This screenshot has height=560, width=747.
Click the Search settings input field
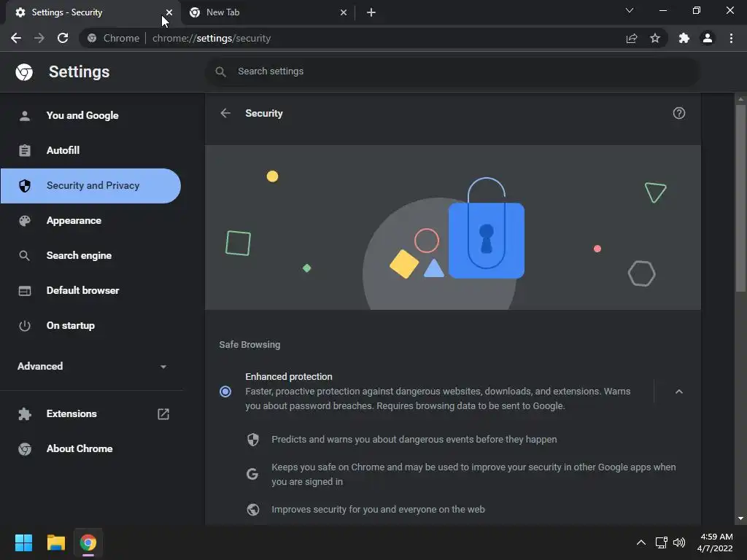click(452, 71)
